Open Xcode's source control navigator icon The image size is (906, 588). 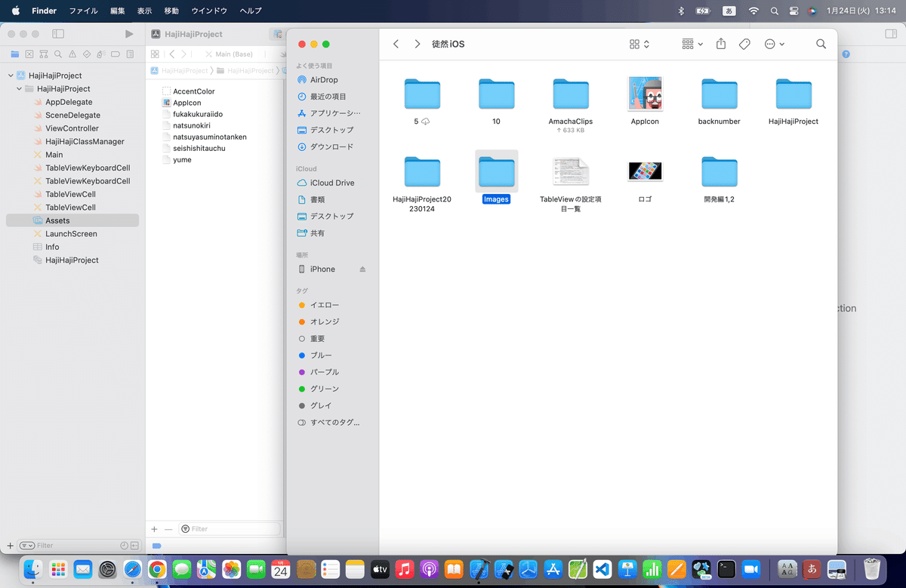coord(29,54)
